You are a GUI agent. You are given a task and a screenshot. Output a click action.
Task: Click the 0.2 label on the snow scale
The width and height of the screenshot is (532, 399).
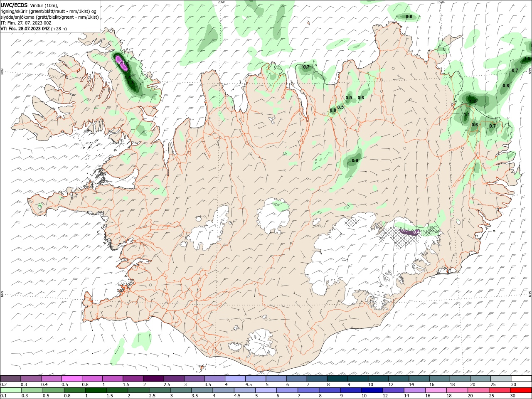point(3,384)
